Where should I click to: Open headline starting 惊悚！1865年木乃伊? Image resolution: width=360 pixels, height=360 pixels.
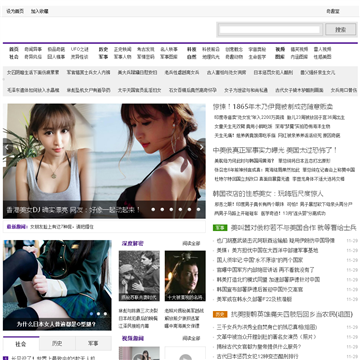pyautogui.click(x=273, y=107)
